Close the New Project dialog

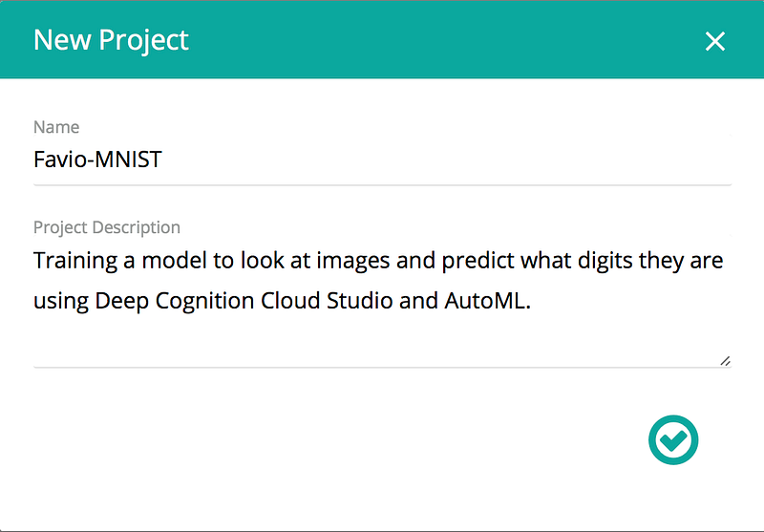pos(714,41)
